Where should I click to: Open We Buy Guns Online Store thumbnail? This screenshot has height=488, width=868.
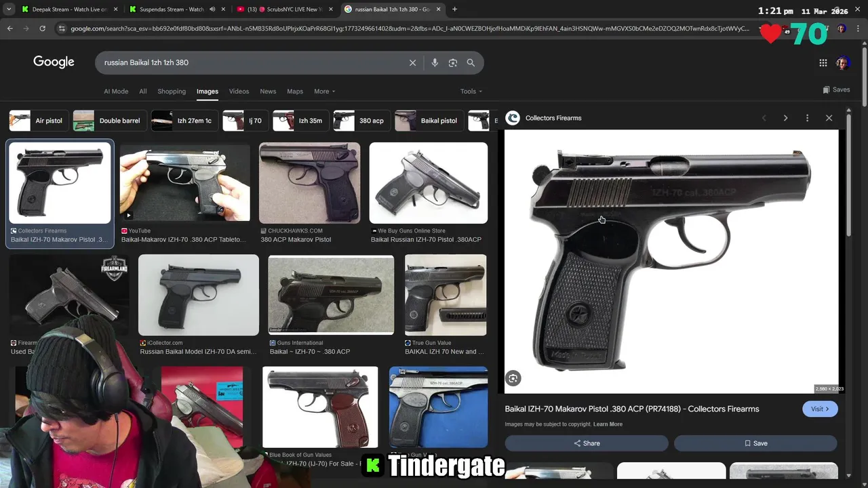[429, 183]
